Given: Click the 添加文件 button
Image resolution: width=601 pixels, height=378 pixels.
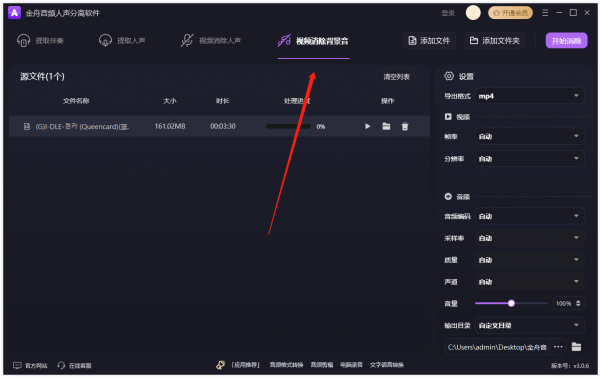Looking at the screenshot, I should point(429,41).
